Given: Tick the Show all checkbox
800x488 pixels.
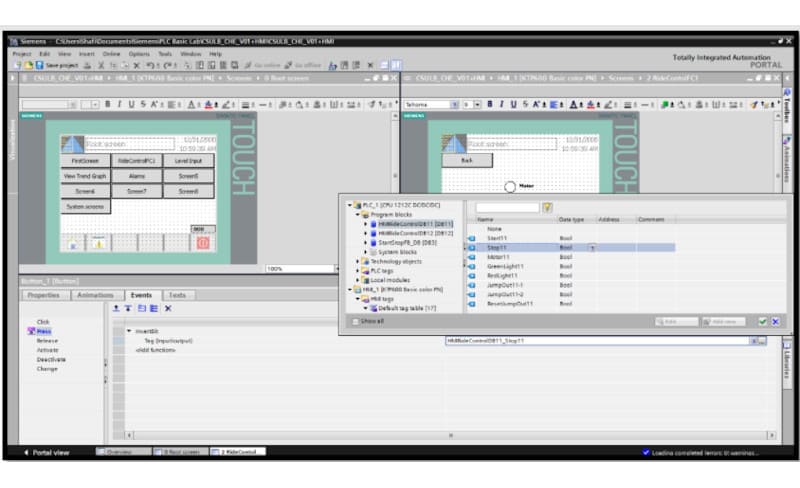Looking at the screenshot, I should tap(356, 322).
